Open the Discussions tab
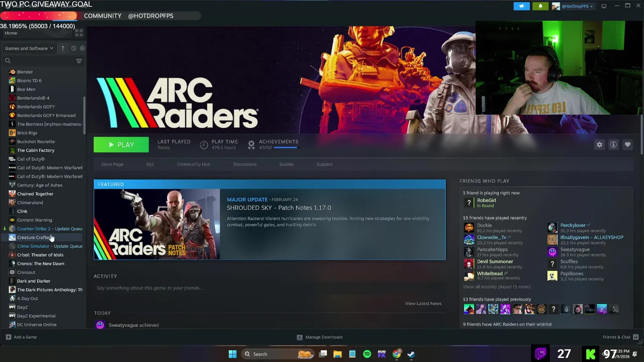 click(x=245, y=164)
